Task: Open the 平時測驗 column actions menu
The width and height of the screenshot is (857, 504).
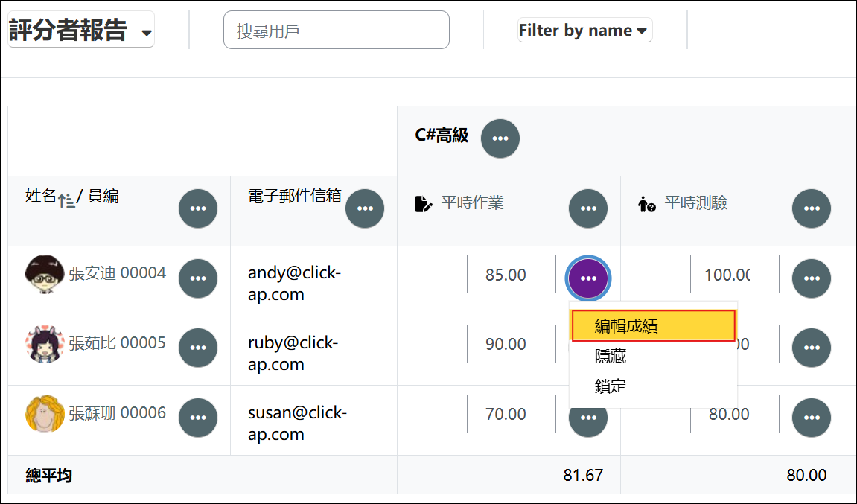Action: tap(812, 208)
